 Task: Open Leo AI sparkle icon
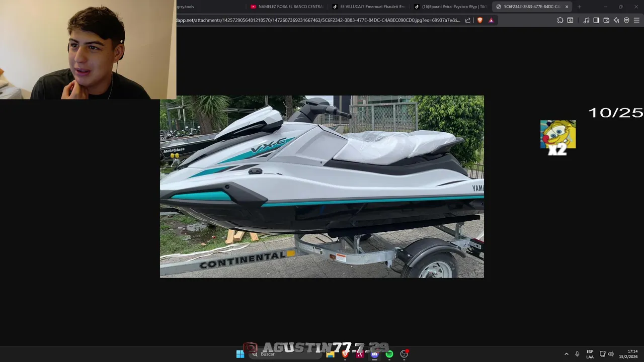(x=616, y=20)
